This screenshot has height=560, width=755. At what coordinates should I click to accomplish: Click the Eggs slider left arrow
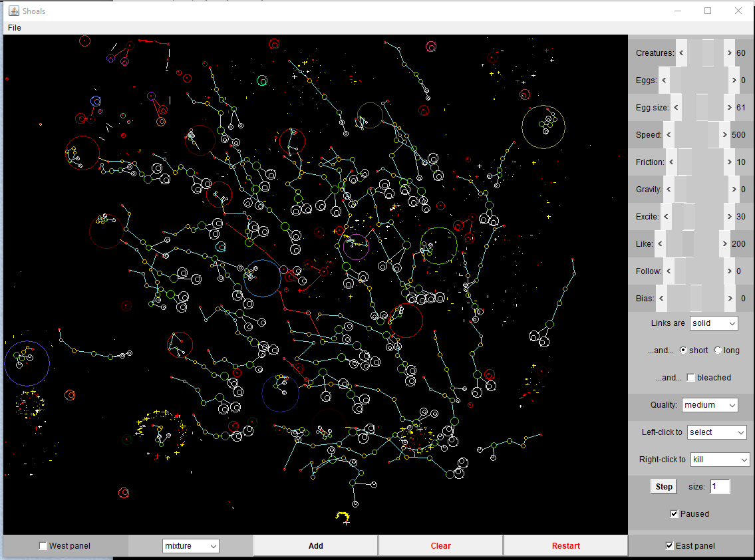pyautogui.click(x=664, y=80)
